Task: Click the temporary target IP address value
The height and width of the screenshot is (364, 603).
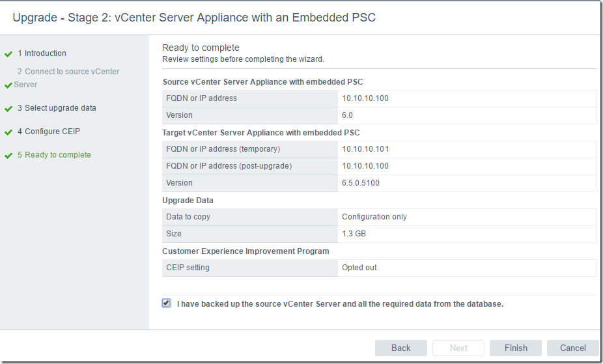Action: 366,149
